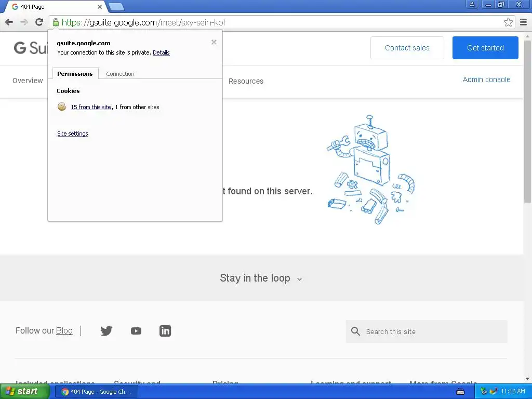
Task: Select the 404 Page browser tab
Action: click(56, 7)
